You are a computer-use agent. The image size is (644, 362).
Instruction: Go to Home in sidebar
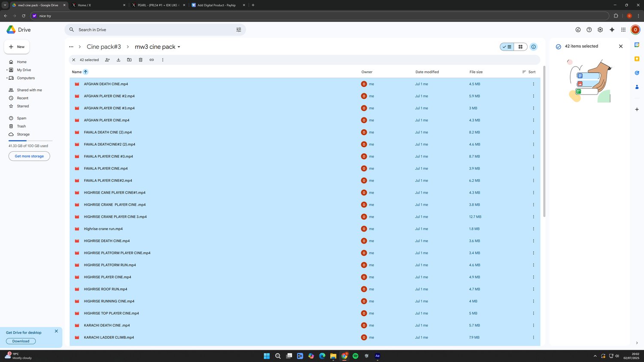21,62
